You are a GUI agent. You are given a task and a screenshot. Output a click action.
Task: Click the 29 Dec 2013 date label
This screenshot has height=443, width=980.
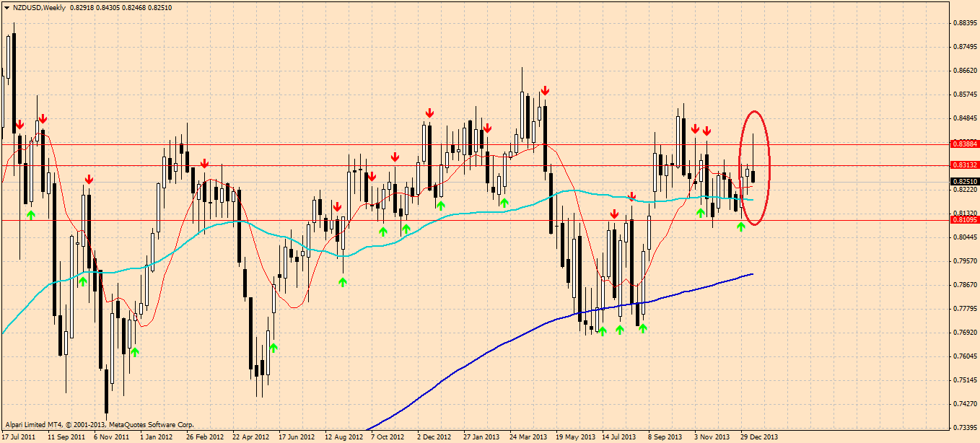tap(759, 437)
